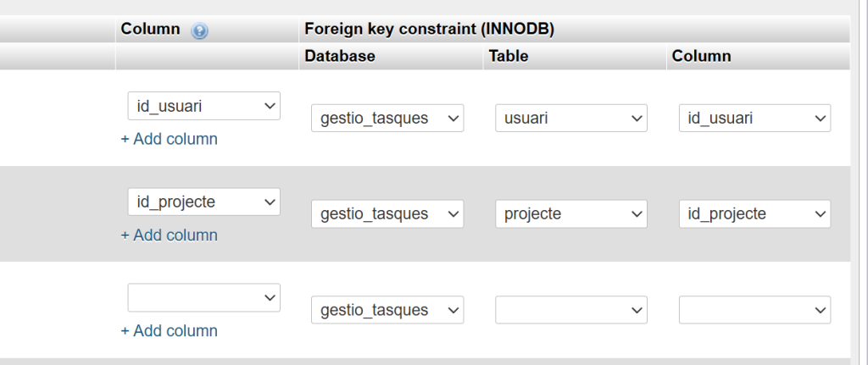This screenshot has height=365, width=868.
Task: Open the empty column dropdown in third row
Action: pos(203,297)
